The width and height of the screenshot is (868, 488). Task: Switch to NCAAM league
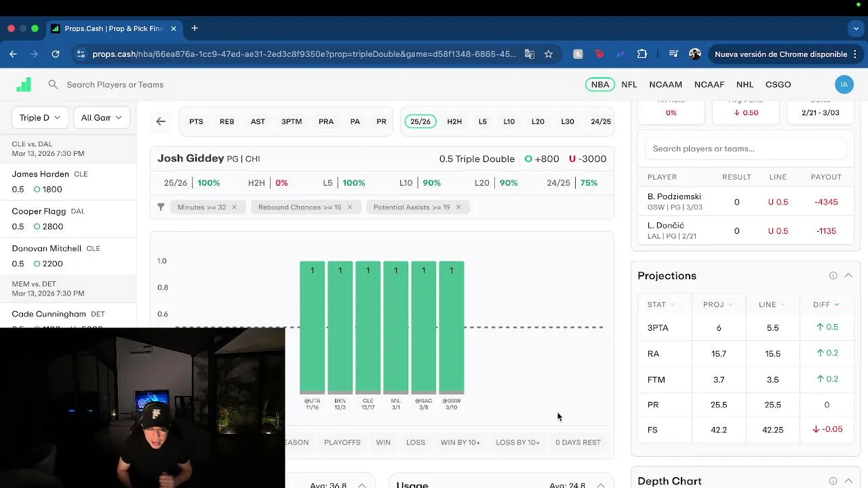click(x=665, y=85)
